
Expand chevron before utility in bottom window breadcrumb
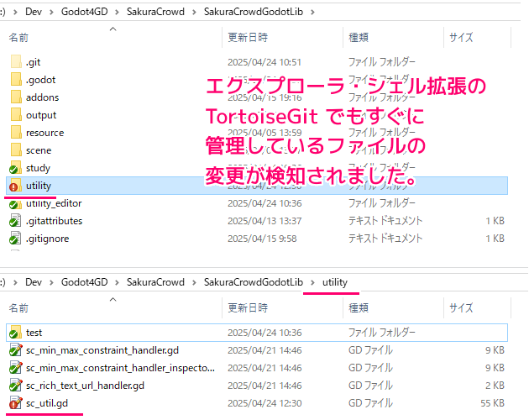coord(312,282)
